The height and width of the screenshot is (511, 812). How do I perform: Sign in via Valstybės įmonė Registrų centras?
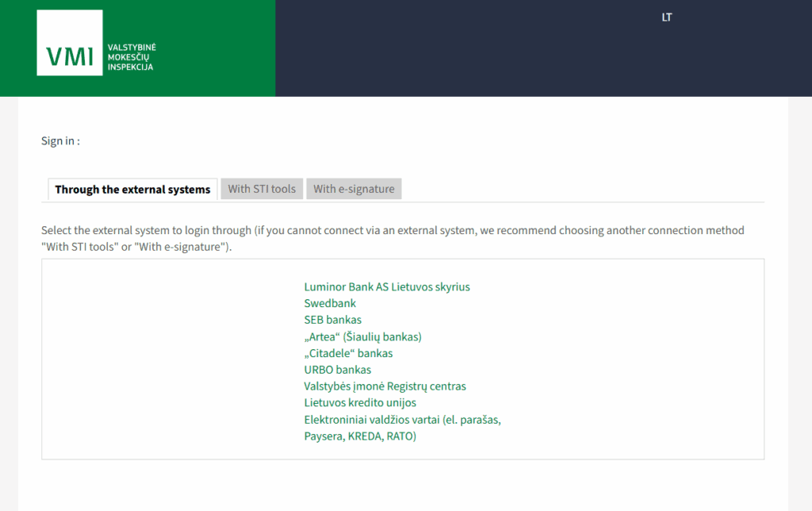tap(385, 386)
